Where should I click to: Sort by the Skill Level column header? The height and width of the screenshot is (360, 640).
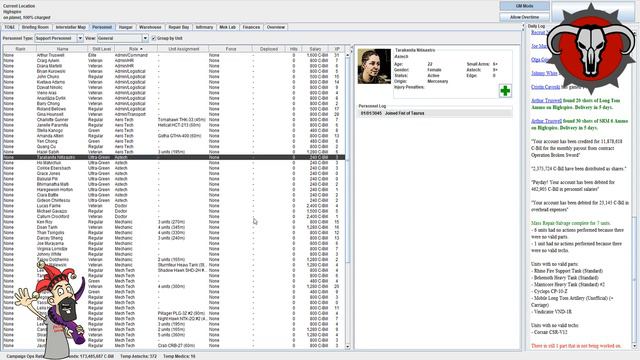[x=101, y=49]
